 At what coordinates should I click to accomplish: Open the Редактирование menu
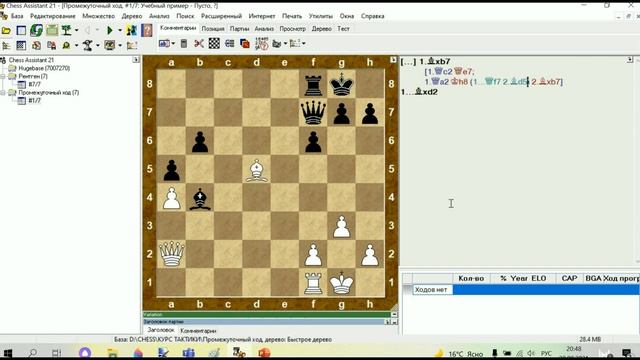pos(53,16)
